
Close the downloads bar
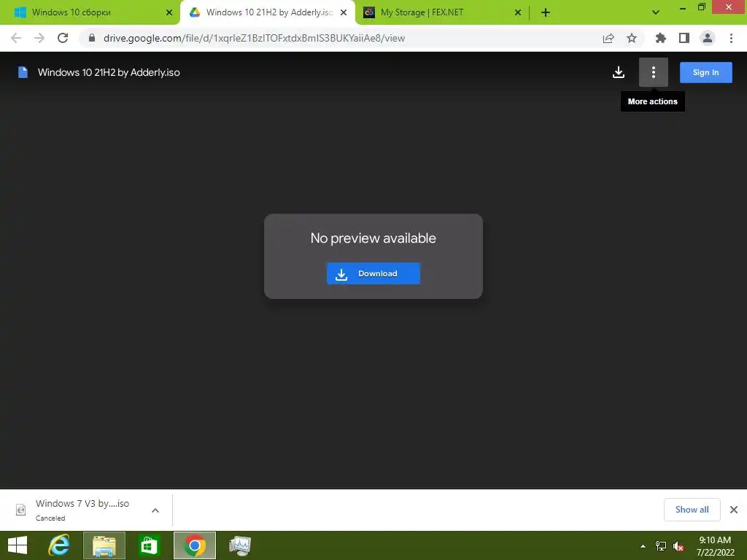(734, 510)
